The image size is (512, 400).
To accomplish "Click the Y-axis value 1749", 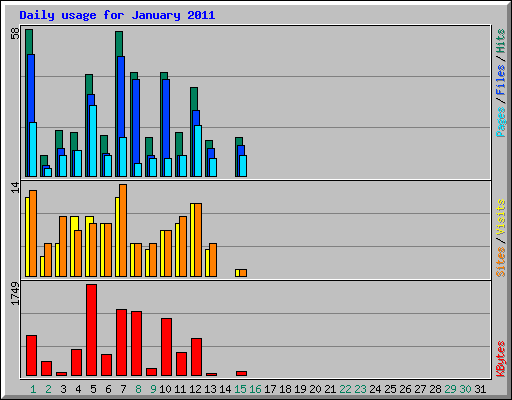I will pos(15,294).
